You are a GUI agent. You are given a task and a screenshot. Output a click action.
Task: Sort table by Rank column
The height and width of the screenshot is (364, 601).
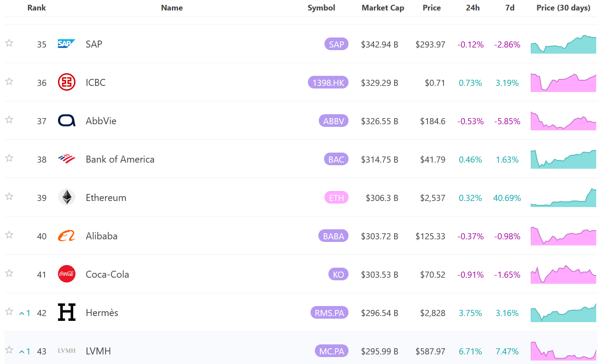[x=37, y=8]
